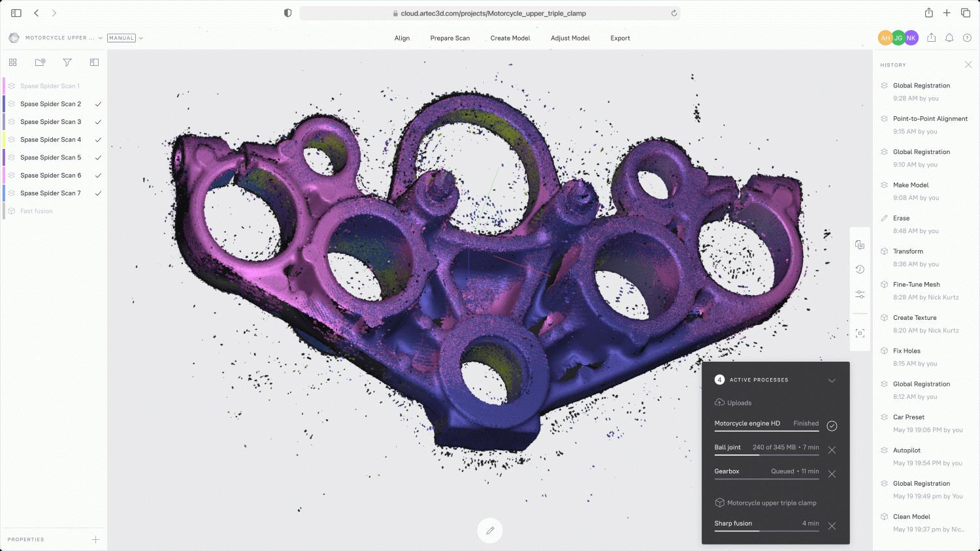Open the pencil edit tool button
Image resolution: width=980 pixels, height=551 pixels.
(489, 530)
